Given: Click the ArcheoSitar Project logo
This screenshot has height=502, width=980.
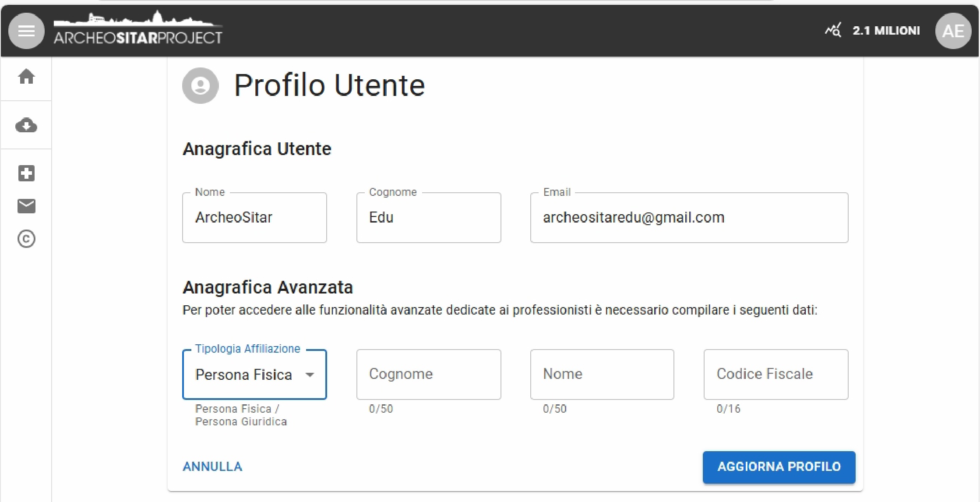Looking at the screenshot, I should (x=138, y=30).
